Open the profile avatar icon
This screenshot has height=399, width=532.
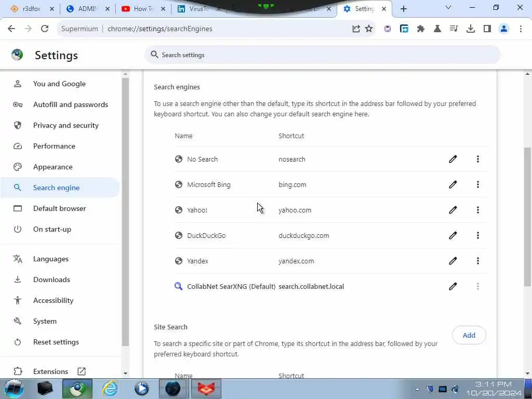(x=504, y=29)
